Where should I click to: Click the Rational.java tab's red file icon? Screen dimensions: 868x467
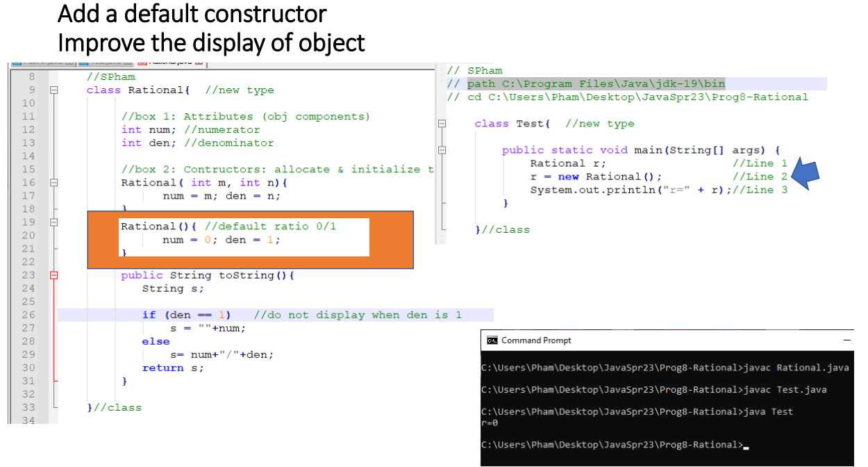click(142, 62)
